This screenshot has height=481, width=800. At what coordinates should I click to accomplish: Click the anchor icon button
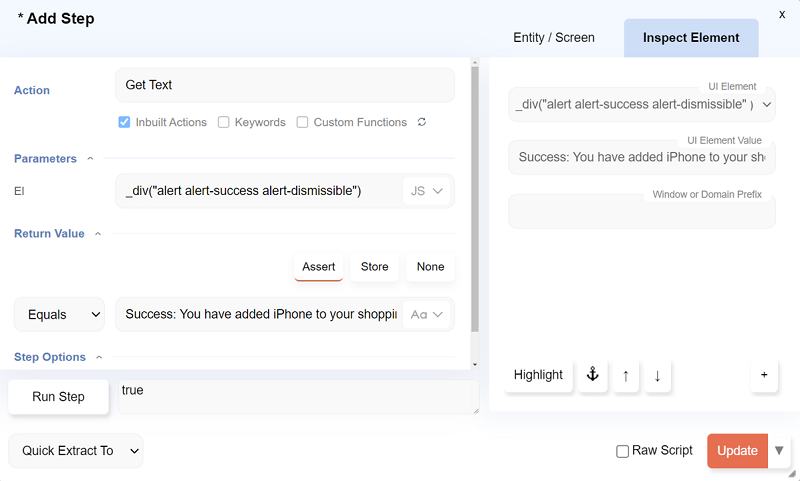(592, 375)
